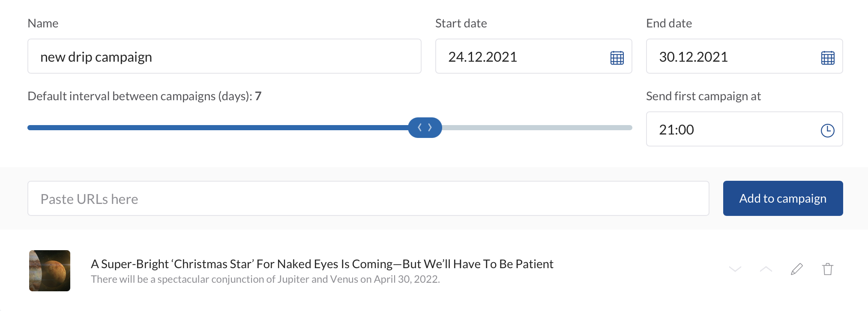The width and height of the screenshot is (868, 311).
Task: Move the Christmas Star article up
Action: pyautogui.click(x=766, y=269)
